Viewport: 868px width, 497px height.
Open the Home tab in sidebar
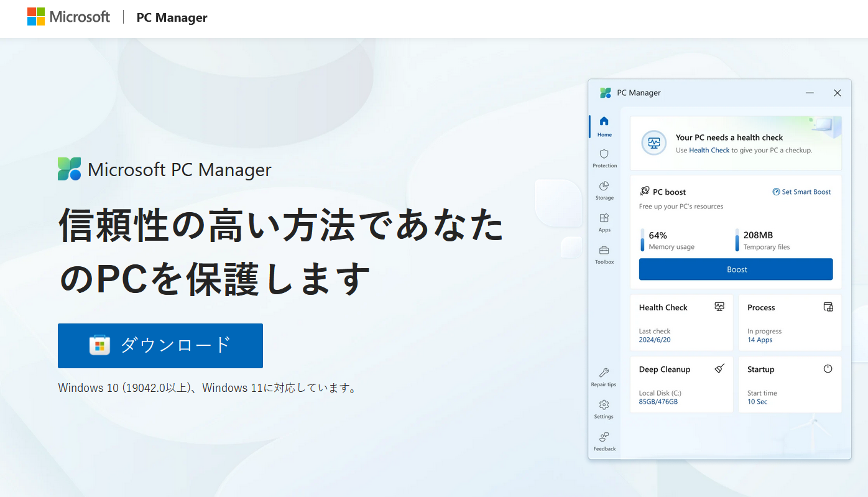(604, 126)
